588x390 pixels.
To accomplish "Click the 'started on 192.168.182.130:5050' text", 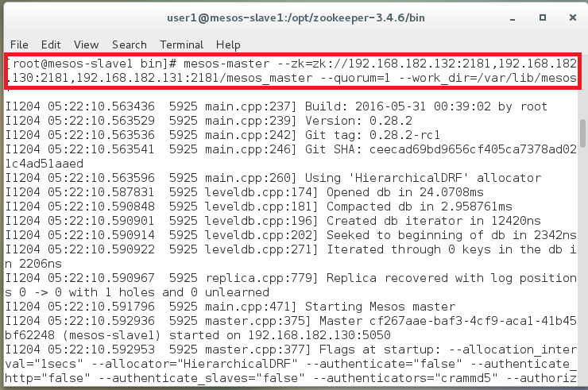I will point(280,335).
